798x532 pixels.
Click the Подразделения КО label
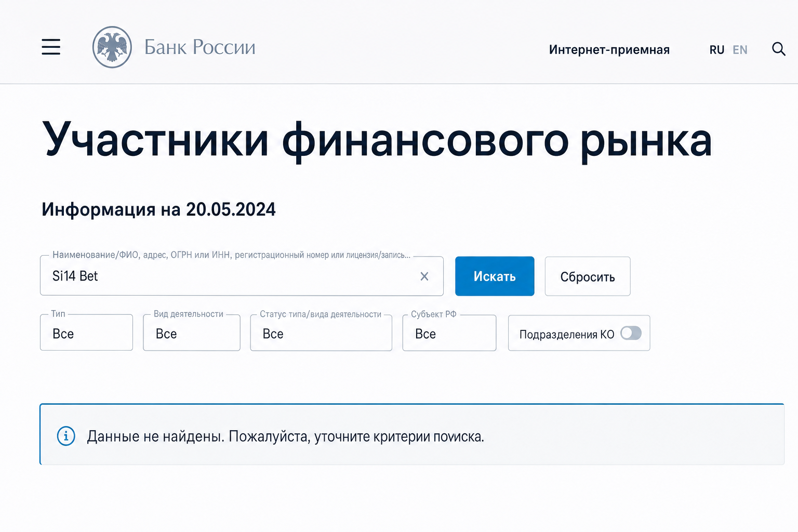click(x=567, y=335)
